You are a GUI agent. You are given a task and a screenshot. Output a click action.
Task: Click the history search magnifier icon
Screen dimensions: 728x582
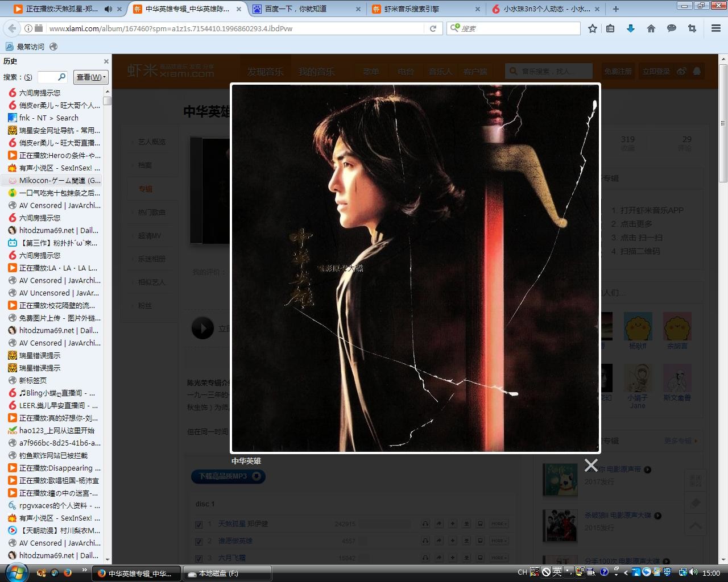[x=62, y=77]
